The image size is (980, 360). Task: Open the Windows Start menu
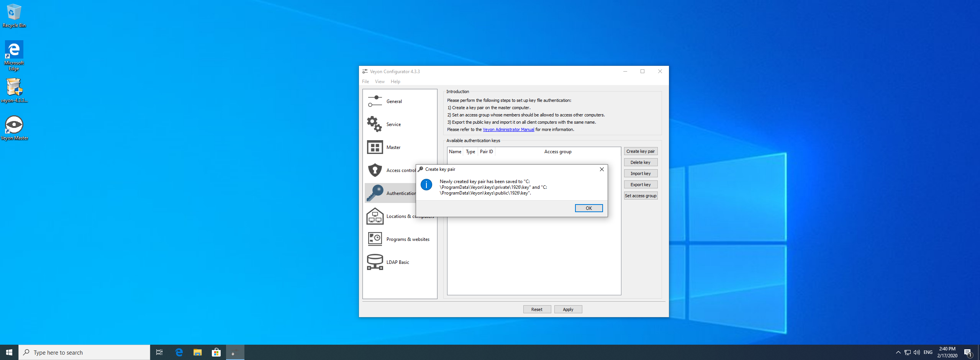pos(9,352)
